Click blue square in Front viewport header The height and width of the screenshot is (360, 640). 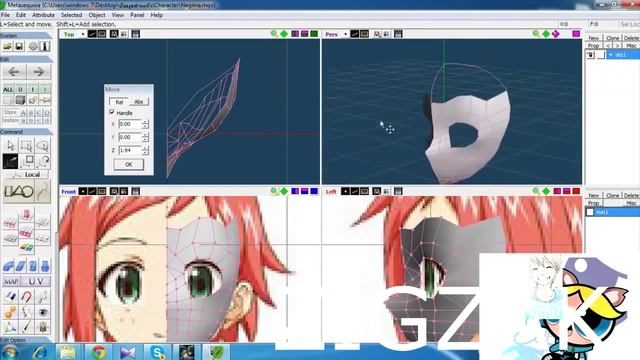coord(314,191)
